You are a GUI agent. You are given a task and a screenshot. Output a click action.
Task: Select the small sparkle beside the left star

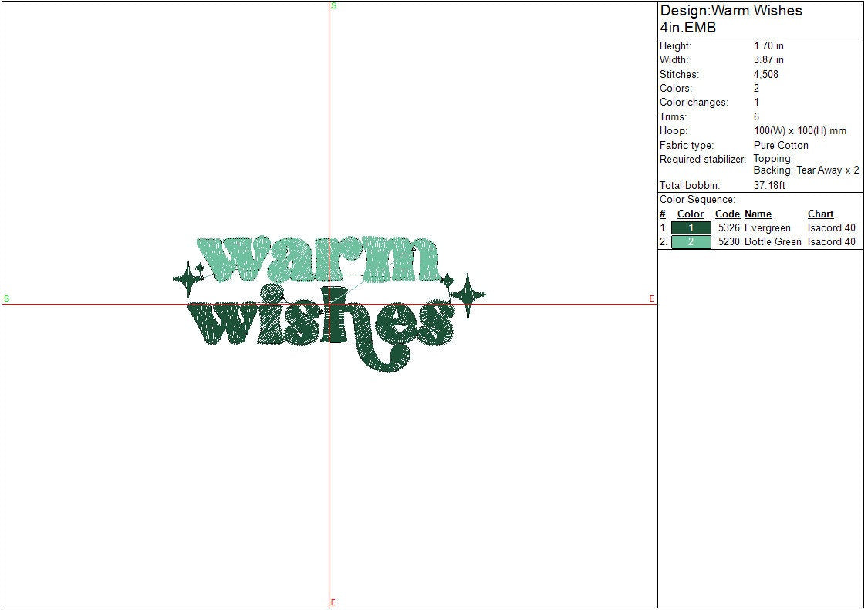click(201, 268)
